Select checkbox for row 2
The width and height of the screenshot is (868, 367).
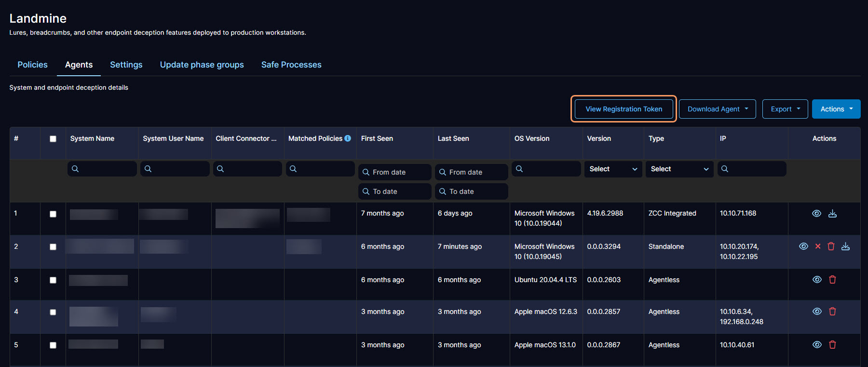(x=53, y=247)
